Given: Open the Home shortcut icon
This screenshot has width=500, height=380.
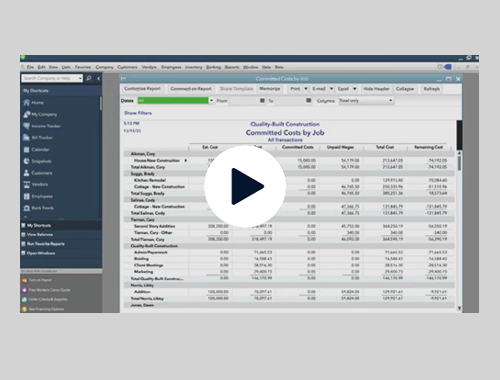Looking at the screenshot, I should coord(26,102).
